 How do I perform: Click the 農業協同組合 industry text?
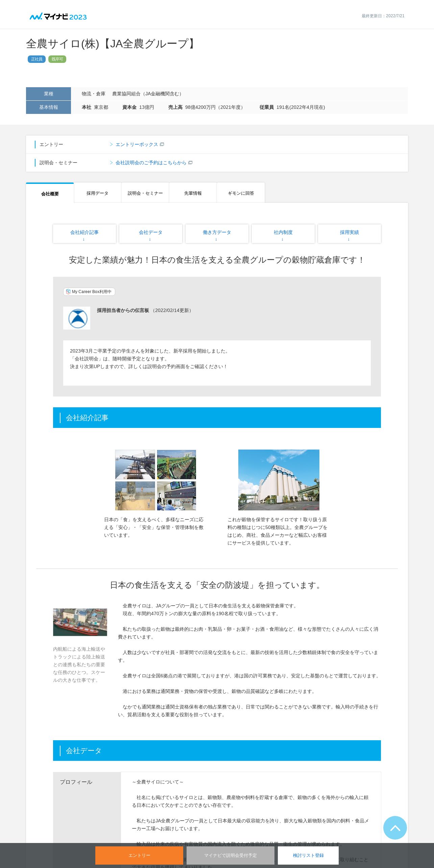148,94
